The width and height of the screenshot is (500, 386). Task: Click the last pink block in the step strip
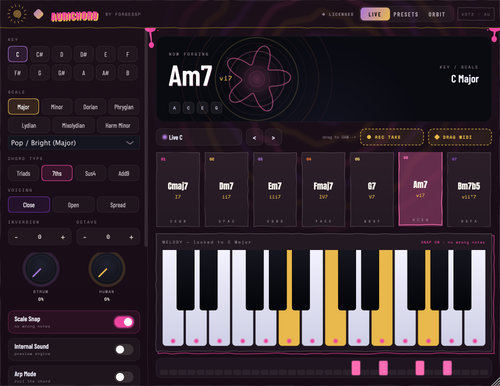[447, 368]
